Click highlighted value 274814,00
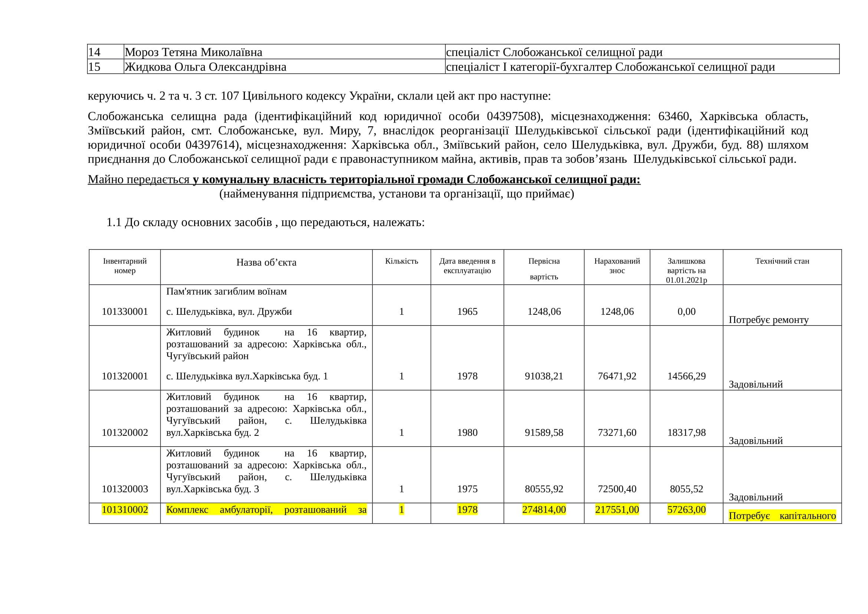The width and height of the screenshot is (868, 614). pos(544,510)
